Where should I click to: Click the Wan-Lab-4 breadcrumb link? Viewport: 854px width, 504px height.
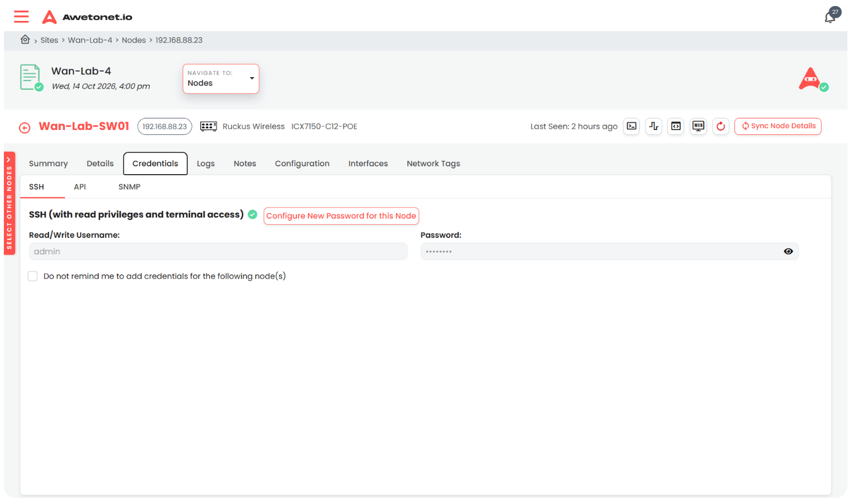click(90, 40)
